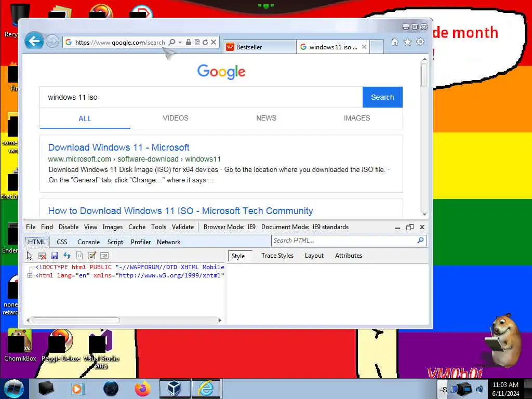
Task: Click the Home icon in Internet Explorer
Action: [395, 42]
